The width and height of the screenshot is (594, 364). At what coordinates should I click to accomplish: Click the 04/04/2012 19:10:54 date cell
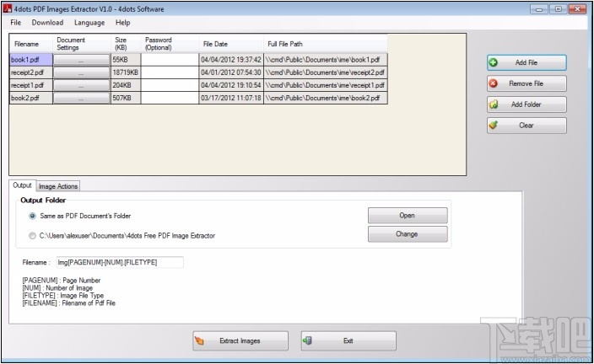(x=231, y=85)
